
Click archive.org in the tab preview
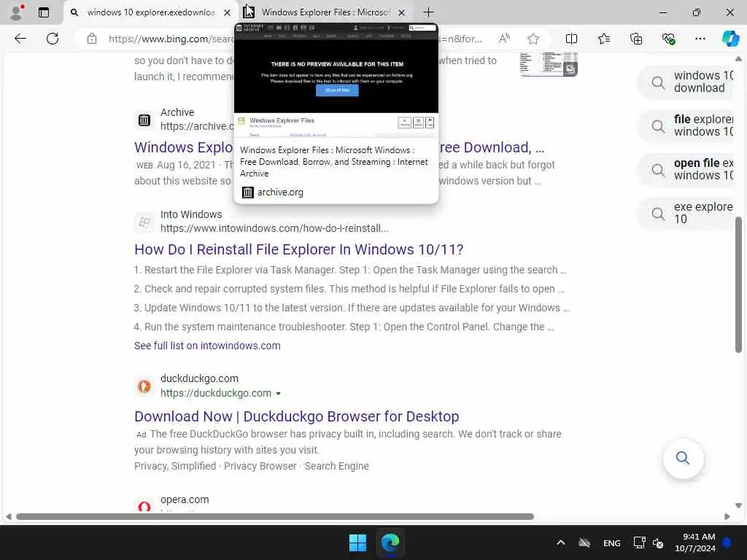[x=280, y=192]
